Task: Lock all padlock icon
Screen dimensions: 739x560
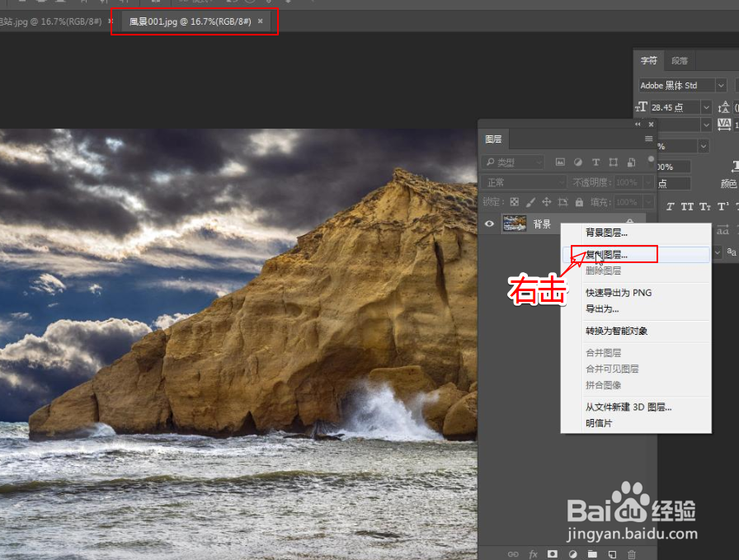Action: tap(579, 202)
